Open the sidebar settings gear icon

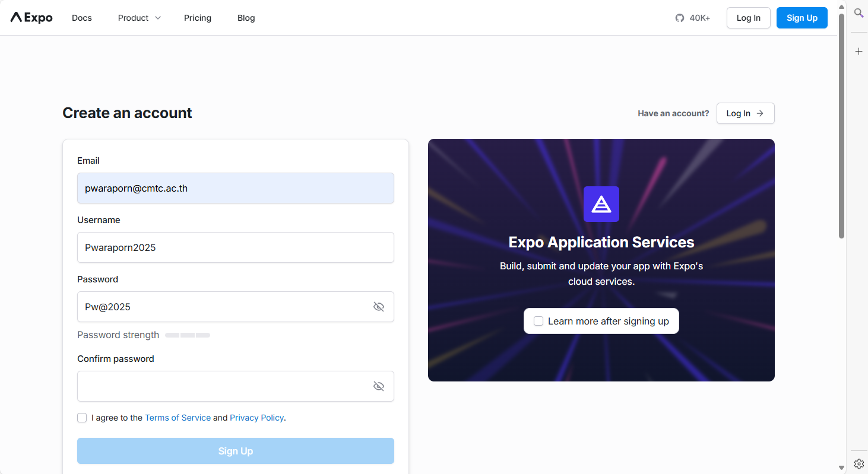(859, 463)
